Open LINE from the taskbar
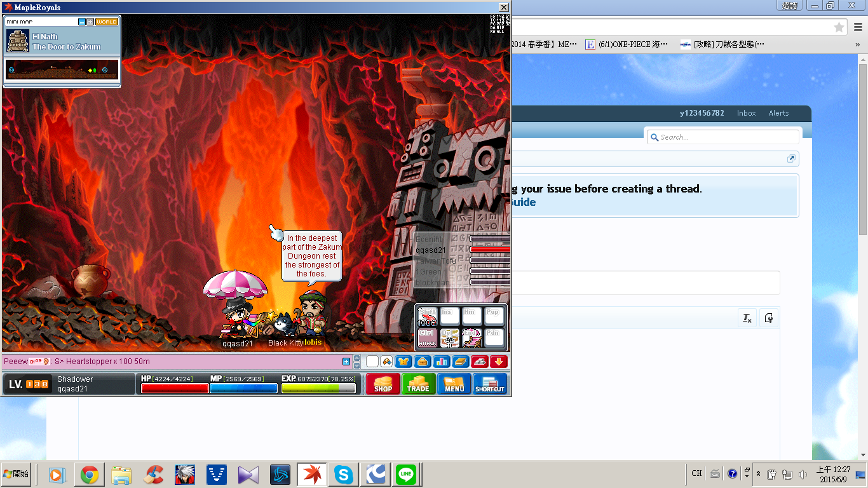Screen dimensions: 868x488 pos(406,475)
